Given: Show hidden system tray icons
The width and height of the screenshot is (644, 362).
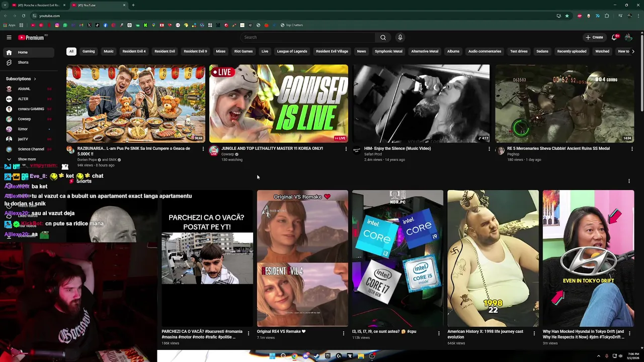Looking at the screenshot, I should (x=599, y=356).
